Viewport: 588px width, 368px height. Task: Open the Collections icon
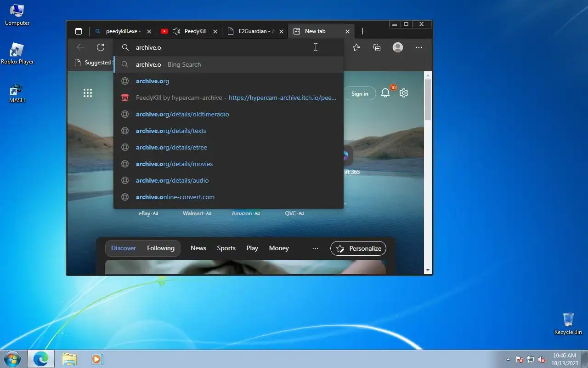coord(377,47)
